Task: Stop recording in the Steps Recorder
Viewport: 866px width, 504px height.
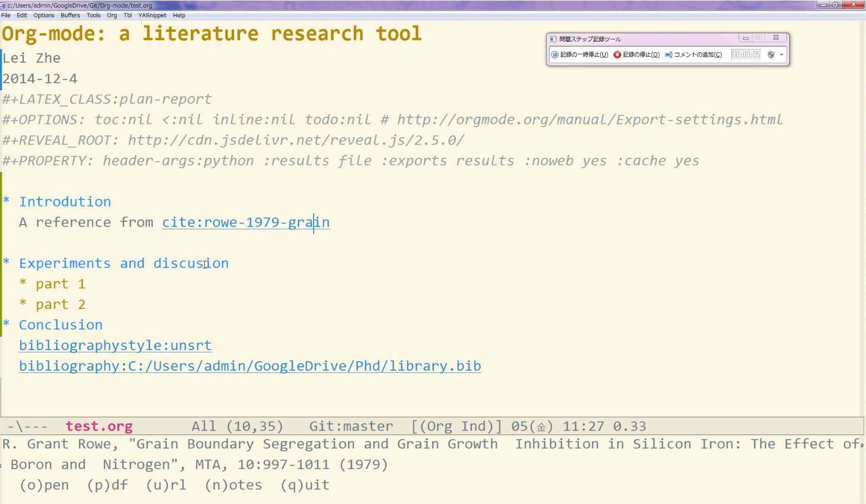Action: pos(637,54)
